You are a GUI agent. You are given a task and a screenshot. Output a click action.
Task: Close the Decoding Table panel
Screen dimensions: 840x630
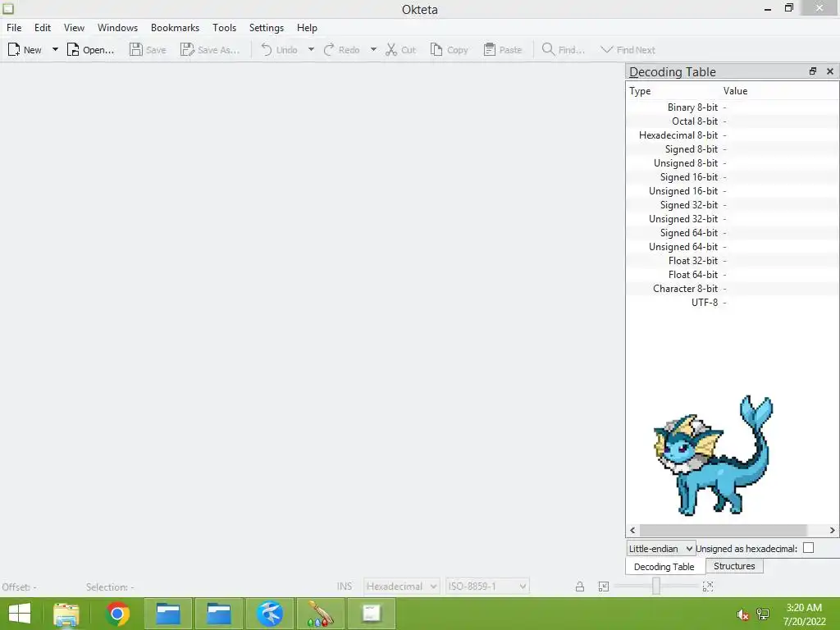coord(830,71)
